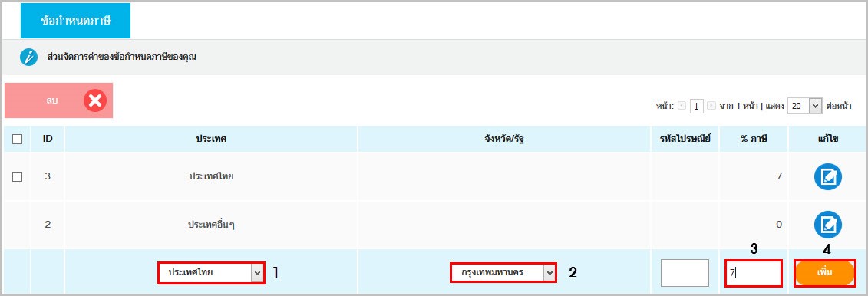Click the % ภาษี column header

754,139
